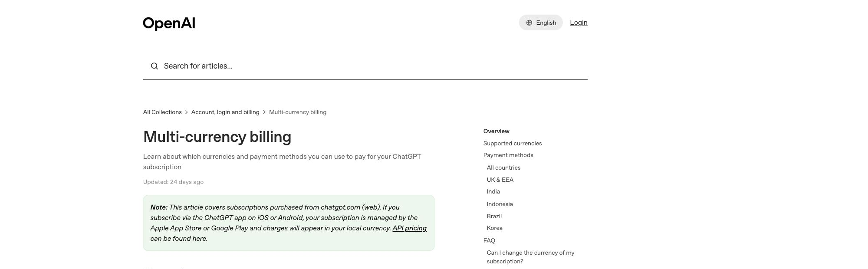868x269 pixels.
Task: Select India in the table of contents
Action: point(493,191)
